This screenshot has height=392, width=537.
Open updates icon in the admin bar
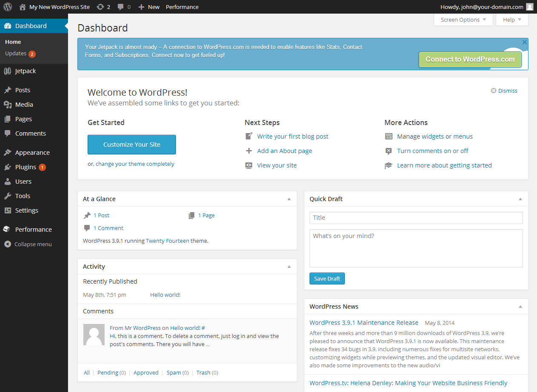click(100, 7)
